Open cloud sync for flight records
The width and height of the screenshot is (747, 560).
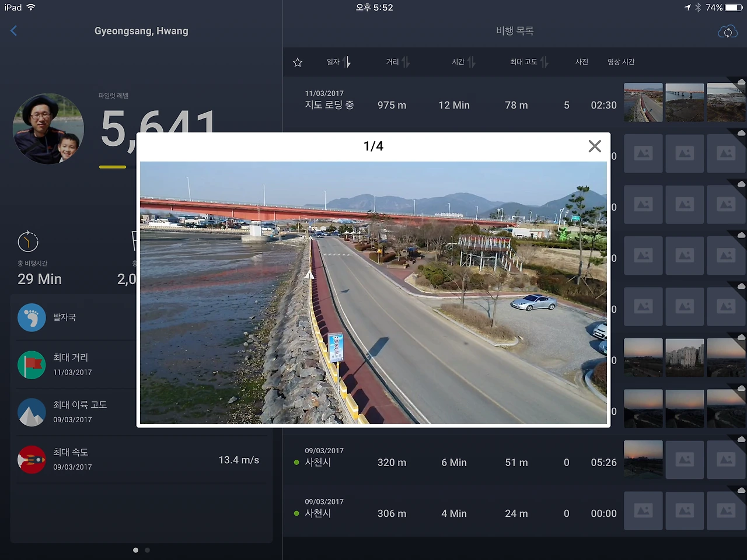click(727, 32)
